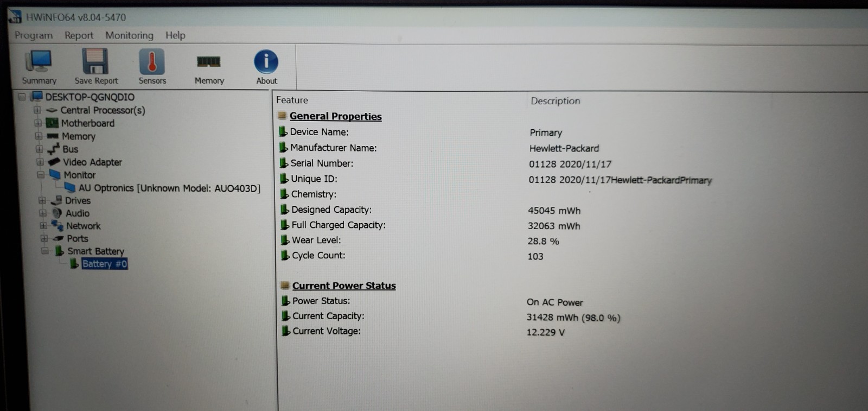Expand the Drives tree node
The width and height of the screenshot is (868, 411).
coord(42,200)
